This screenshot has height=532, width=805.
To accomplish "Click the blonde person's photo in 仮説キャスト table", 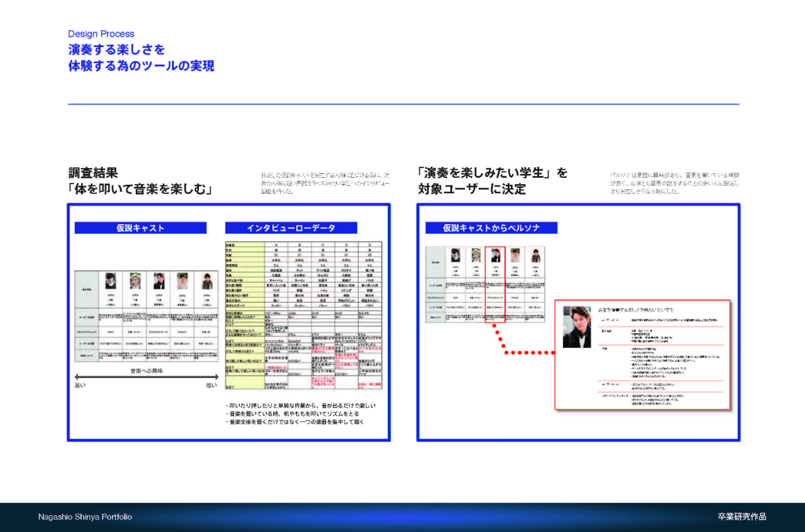I will [135, 281].
